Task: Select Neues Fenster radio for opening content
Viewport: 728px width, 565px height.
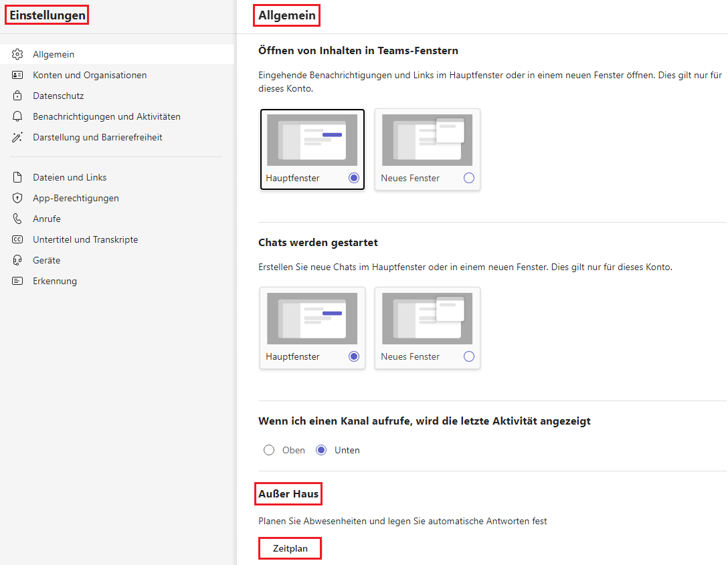Action: 468,178
